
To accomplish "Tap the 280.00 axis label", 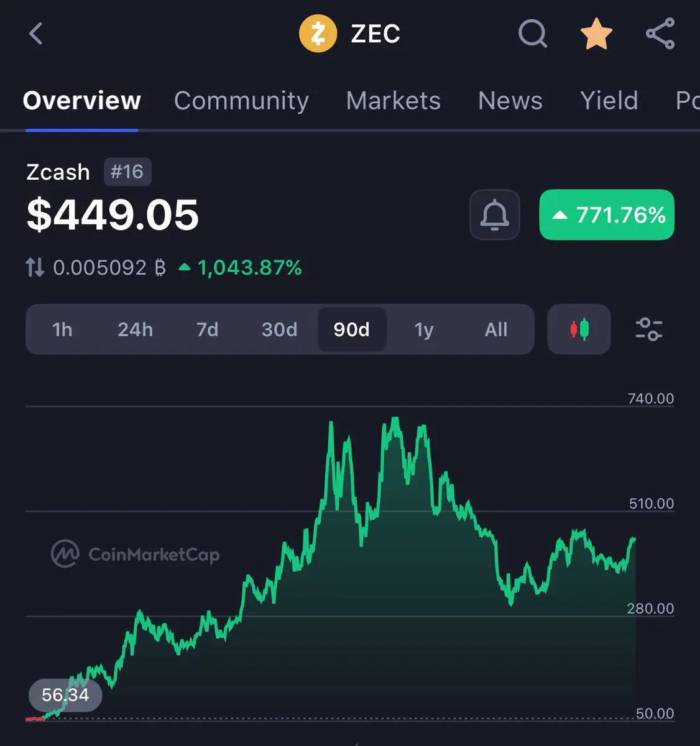I will click(650, 609).
